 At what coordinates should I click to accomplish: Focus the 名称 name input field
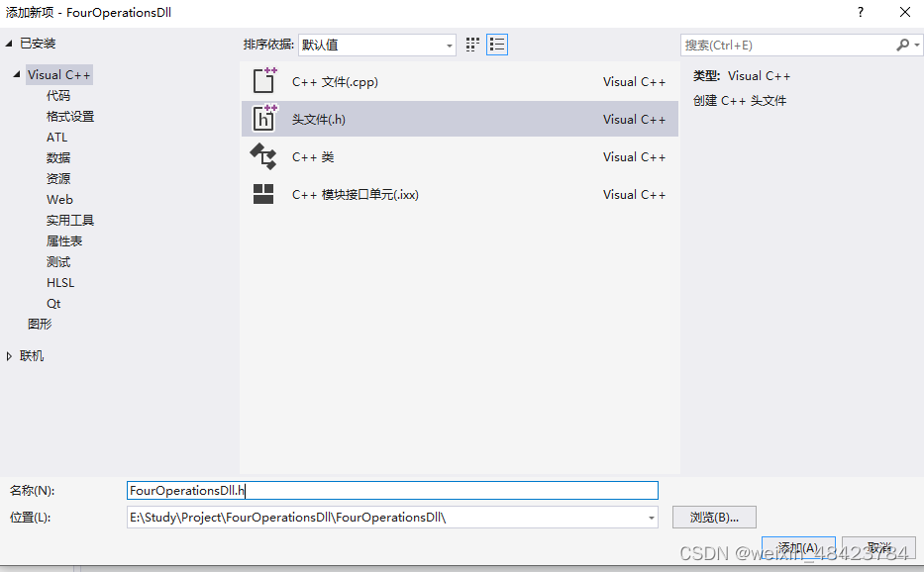click(x=392, y=490)
